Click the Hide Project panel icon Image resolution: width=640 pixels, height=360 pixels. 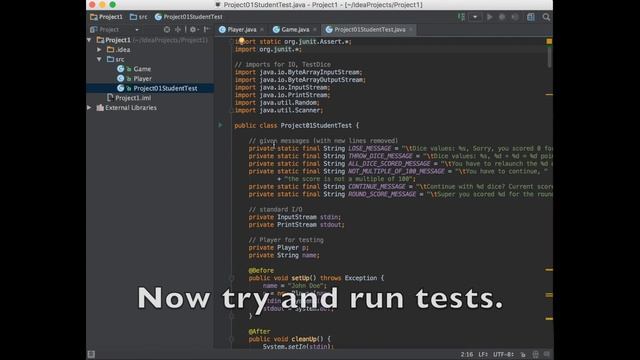[207, 29]
